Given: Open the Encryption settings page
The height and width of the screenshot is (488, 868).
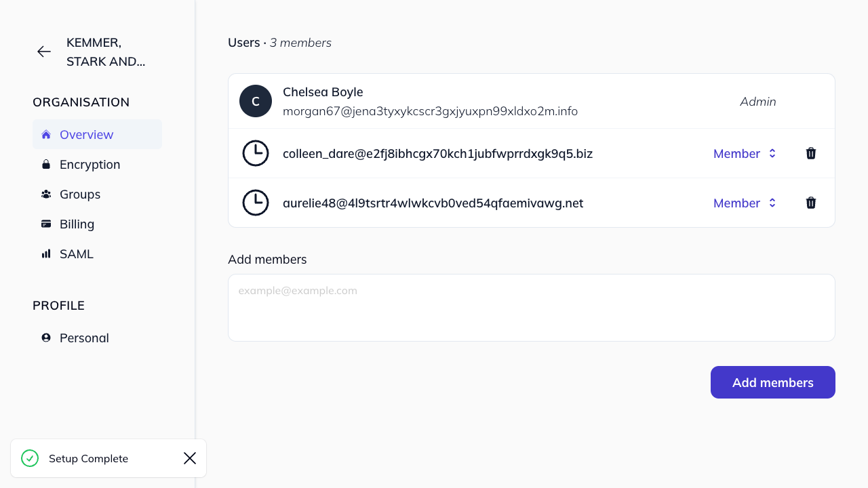Looking at the screenshot, I should pyautogui.click(x=90, y=164).
